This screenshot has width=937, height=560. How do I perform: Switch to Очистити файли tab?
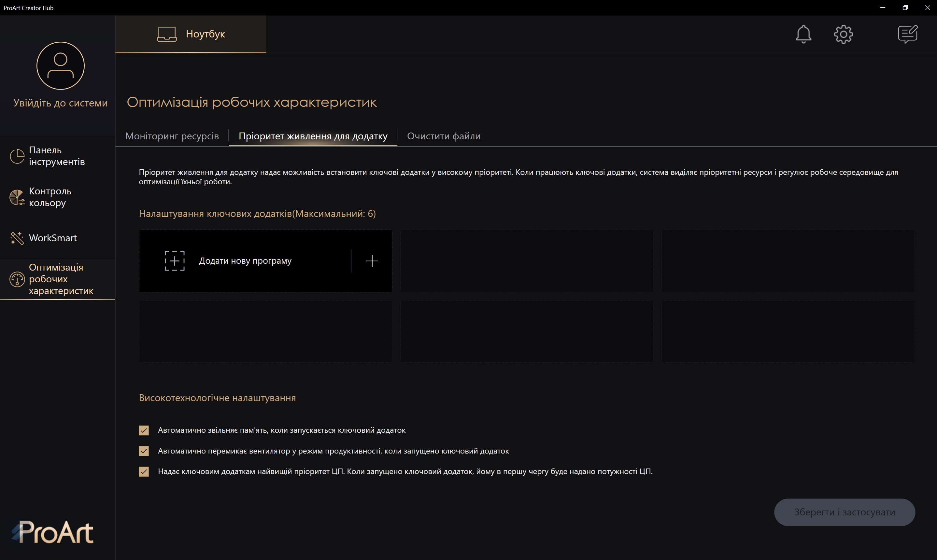point(443,136)
